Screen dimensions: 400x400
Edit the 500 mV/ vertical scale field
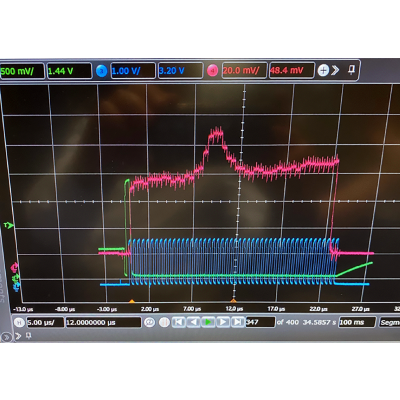point(22,71)
